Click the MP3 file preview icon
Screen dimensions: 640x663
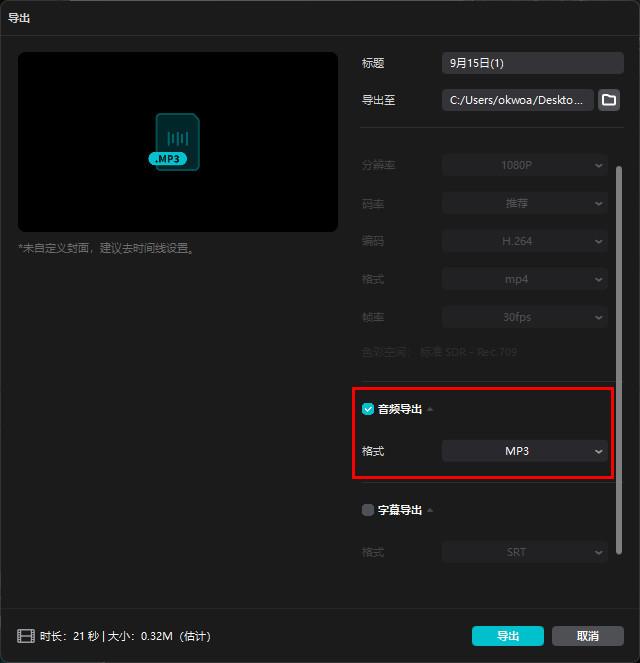pyautogui.click(x=174, y=142)
